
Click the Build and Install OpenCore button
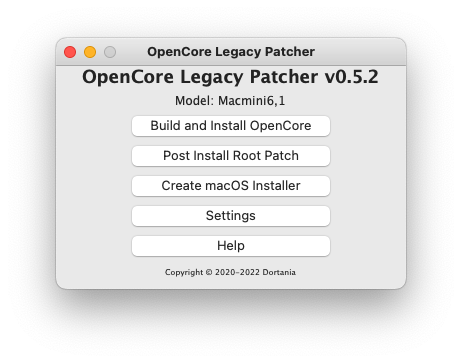(x=231, y=126)
